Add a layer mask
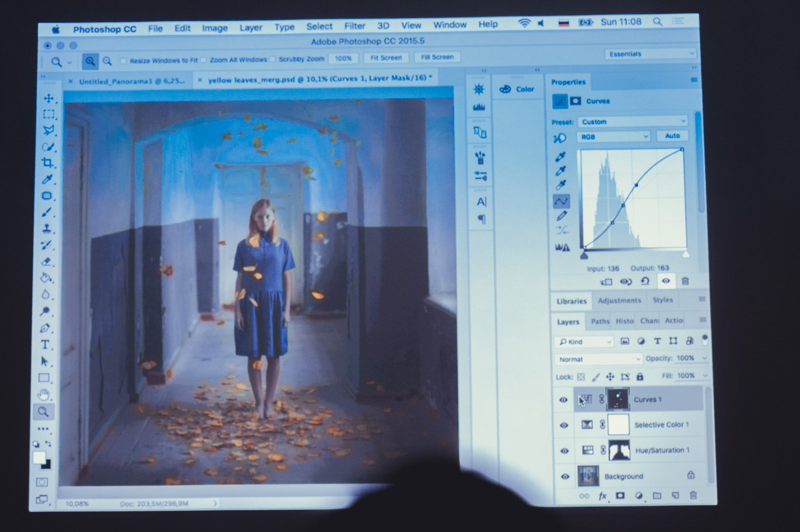The image size is (800, 532). (620, 496)
